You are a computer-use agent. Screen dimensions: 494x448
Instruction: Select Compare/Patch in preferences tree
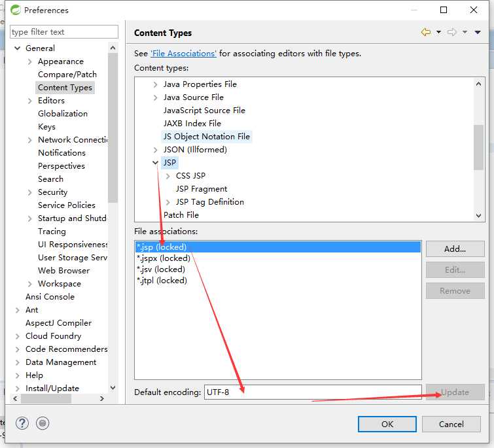point(67,75)
